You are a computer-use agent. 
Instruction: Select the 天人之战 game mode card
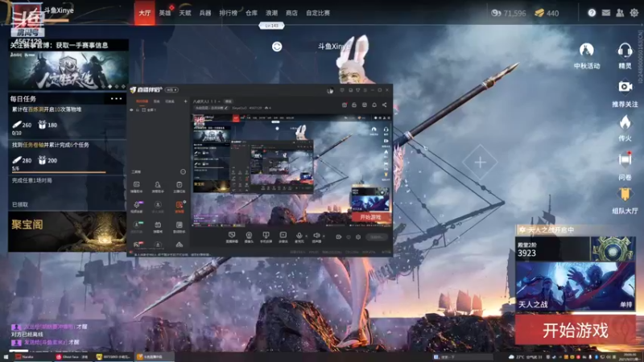click(575, 286)
